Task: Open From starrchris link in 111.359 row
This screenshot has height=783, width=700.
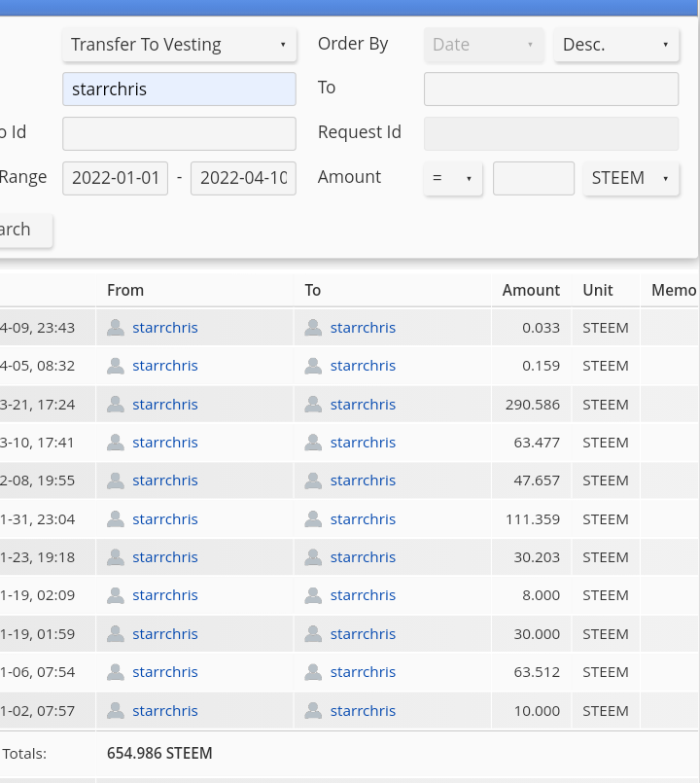Action: click(x=164, y=519)
